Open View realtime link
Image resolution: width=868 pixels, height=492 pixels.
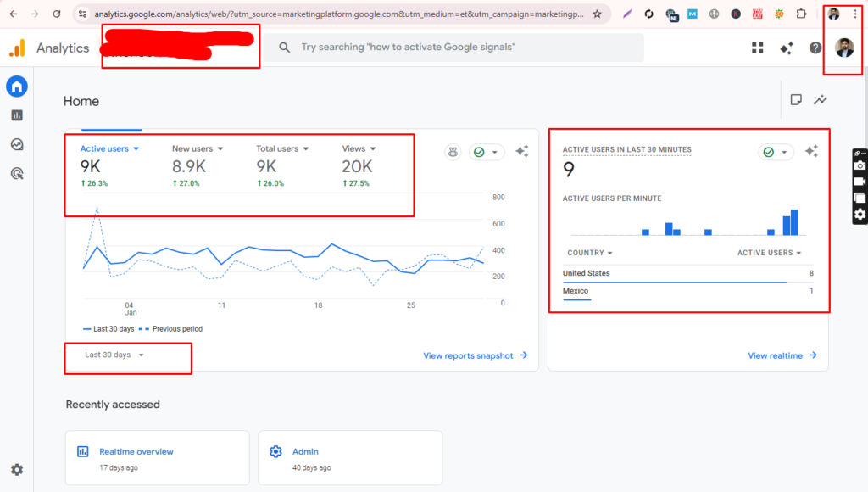pos(776,355)
